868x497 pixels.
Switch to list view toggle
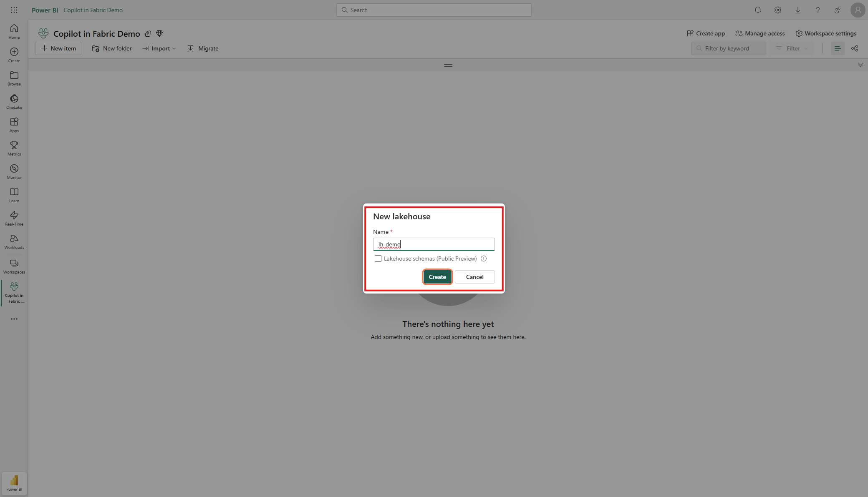837,48
